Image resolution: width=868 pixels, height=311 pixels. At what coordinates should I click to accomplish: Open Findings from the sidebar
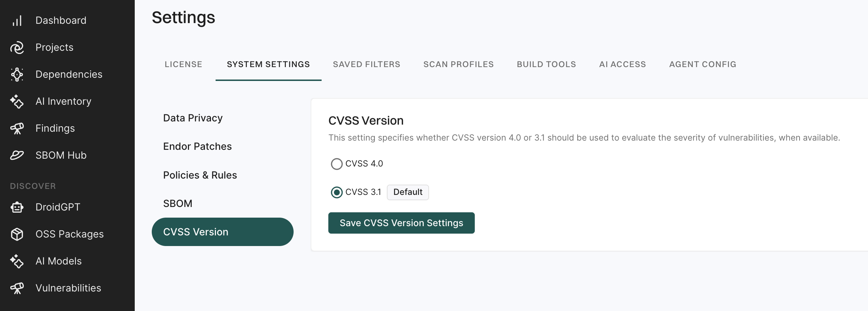55,129
